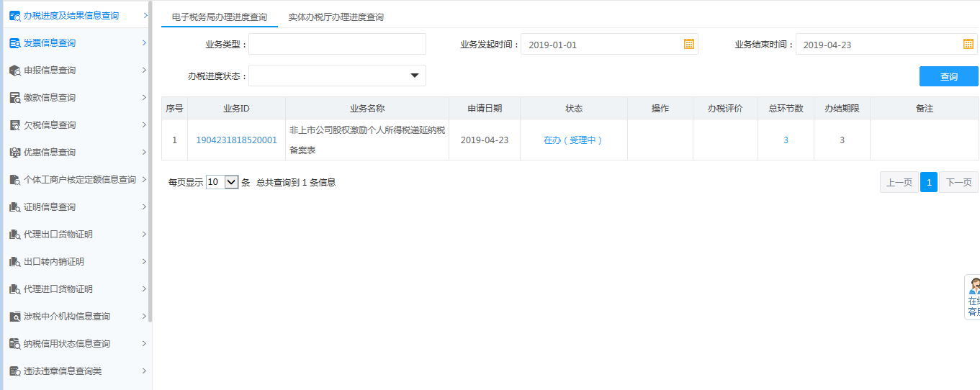Click the 发票信息查询 sidebar icon
Viewport: 980px width, 390px height.
click(14, 43)
